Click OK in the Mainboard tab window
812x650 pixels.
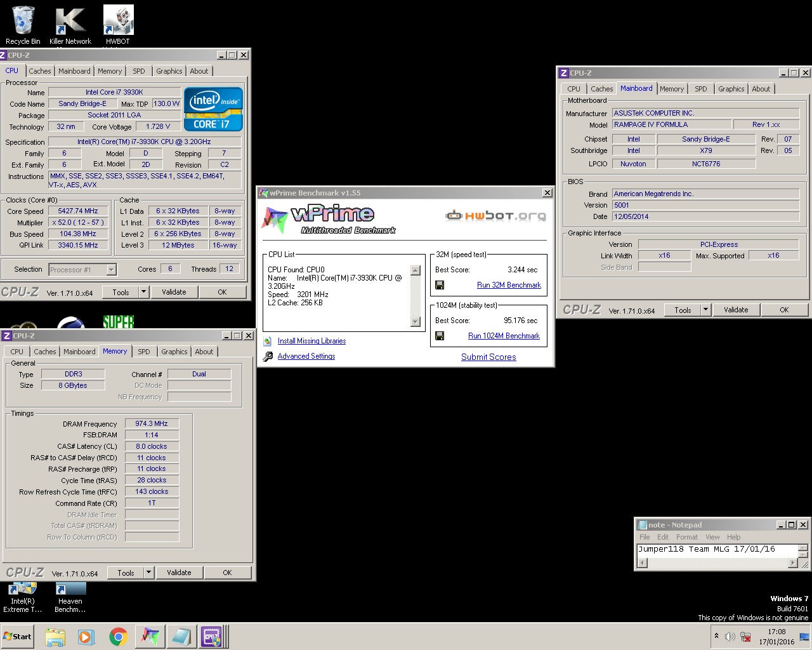pyautogui.click(x=784, y=310)
